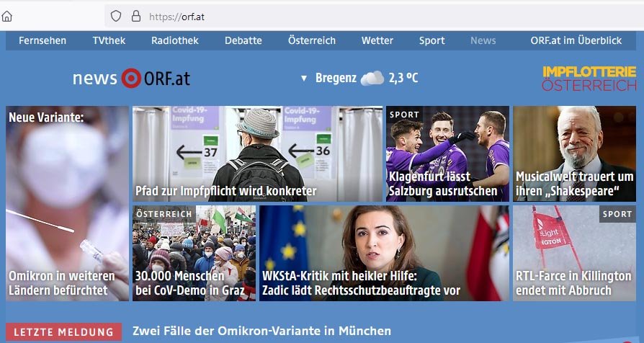Click the Neue Variante label
The height and width of the screenshot is (343, 644).
(x=46, y=117)
